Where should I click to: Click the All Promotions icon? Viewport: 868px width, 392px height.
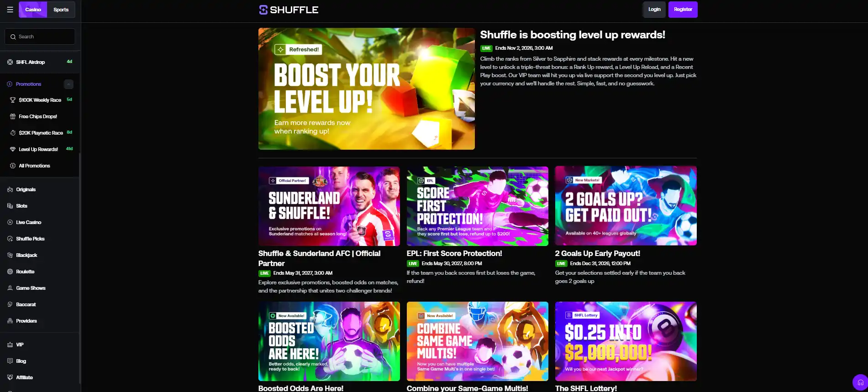13,166
